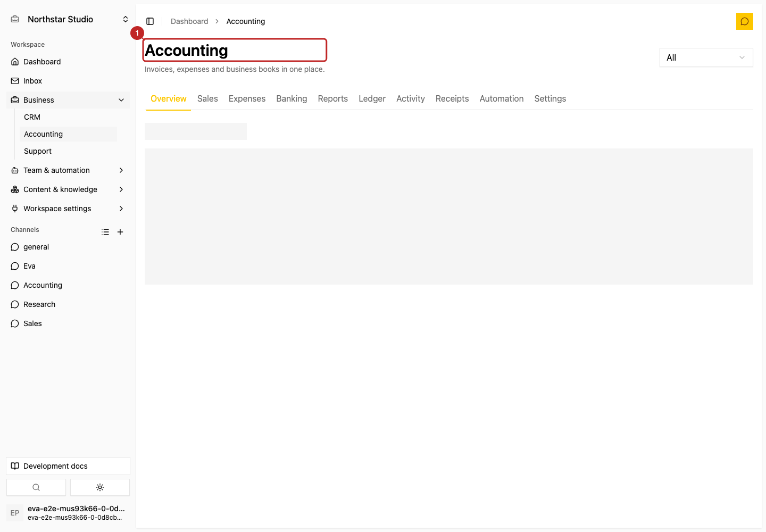Click the Northstar Studio logo icon
This screenshot has width=766, height=532.
[15, 19]
